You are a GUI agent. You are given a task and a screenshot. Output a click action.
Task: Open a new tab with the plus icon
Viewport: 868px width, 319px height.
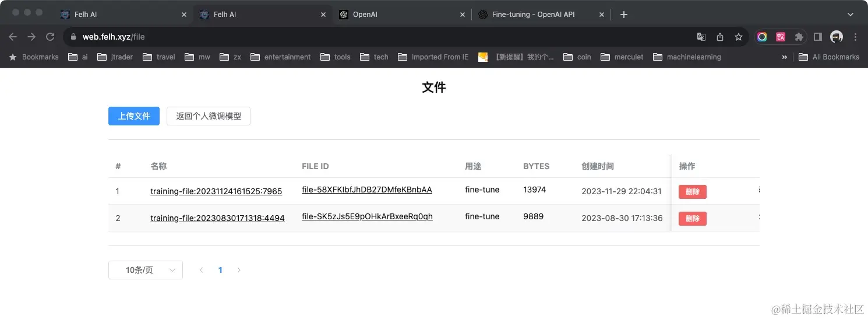pos(624,15)
